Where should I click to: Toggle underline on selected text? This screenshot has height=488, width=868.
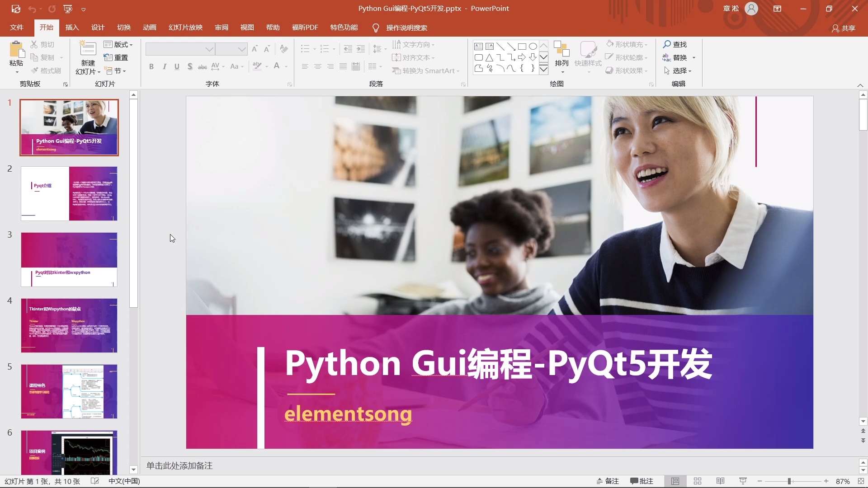pos(177,66)
